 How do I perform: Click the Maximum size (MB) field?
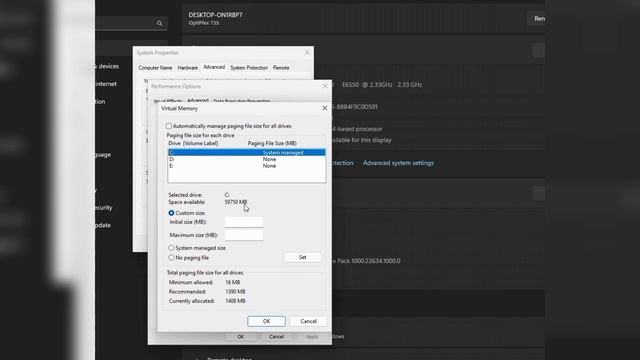pyautogui.click(x=244, y=235)
